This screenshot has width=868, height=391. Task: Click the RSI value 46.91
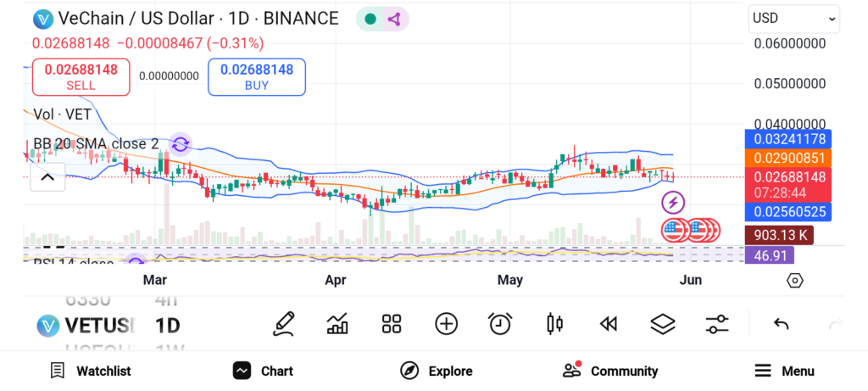pyautogui.click(x=770, y=255)
